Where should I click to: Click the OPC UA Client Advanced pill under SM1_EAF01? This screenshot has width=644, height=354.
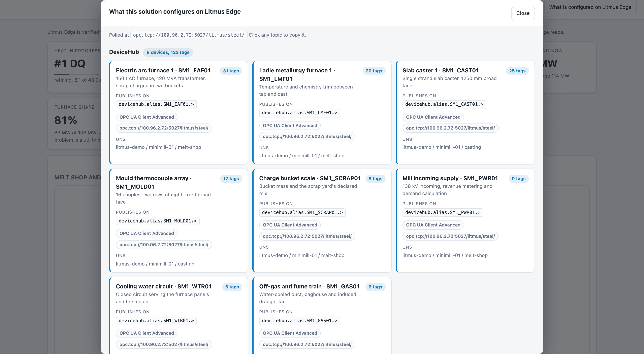coord(147,117)
